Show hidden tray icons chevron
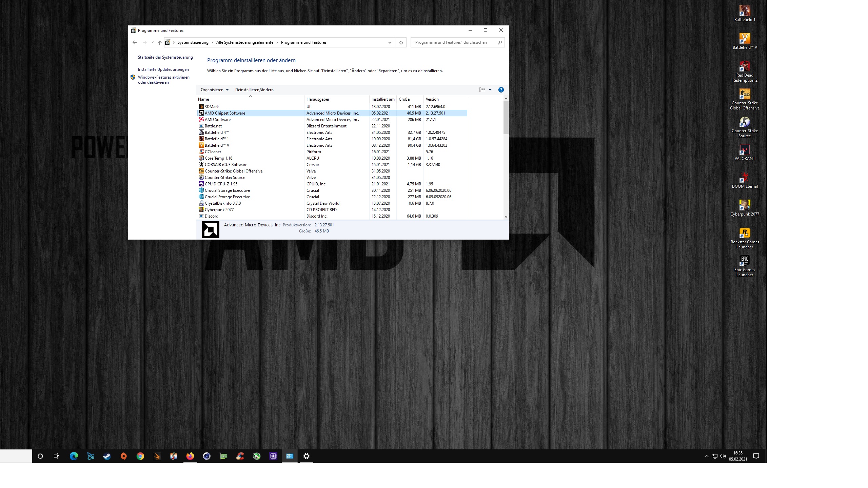The width and height of the screenshot is (868, 488). (x=706, y=456)
